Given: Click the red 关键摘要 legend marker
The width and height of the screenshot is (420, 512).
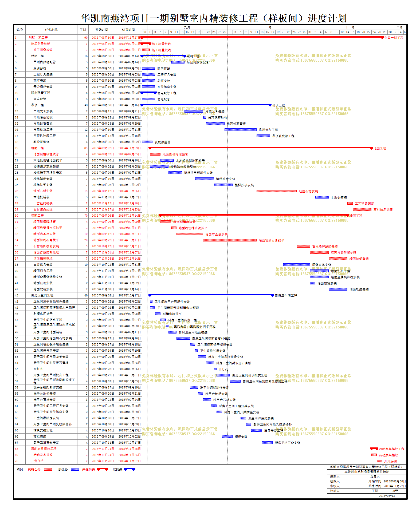Looking at the screenshot, I should click(102, 469).
